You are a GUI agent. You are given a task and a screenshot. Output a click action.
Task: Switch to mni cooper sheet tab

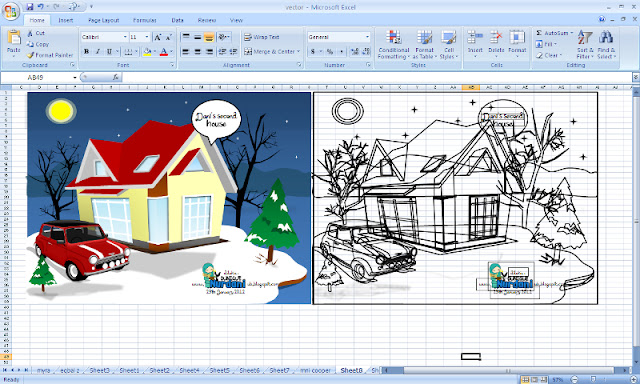click(x=315, y=371)
